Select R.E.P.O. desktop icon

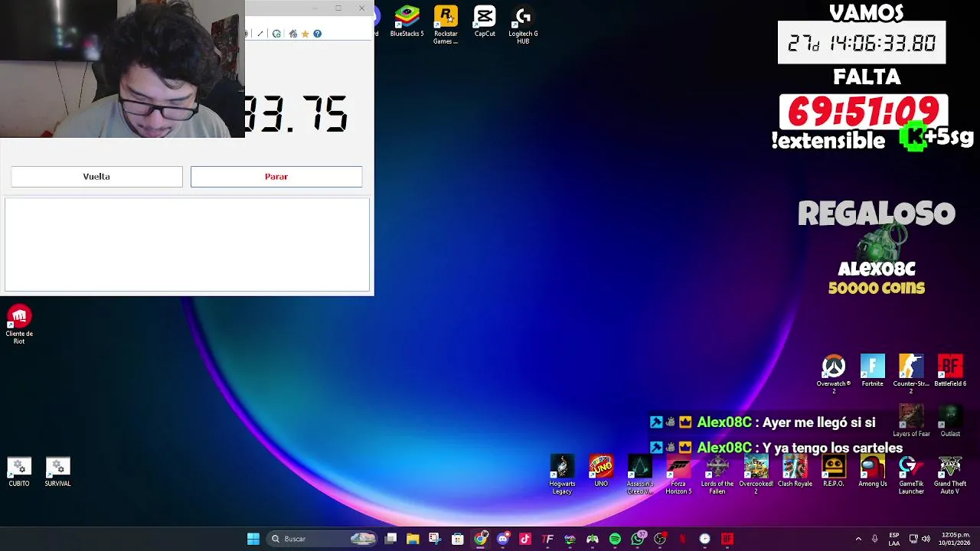[x=834, y=471]
